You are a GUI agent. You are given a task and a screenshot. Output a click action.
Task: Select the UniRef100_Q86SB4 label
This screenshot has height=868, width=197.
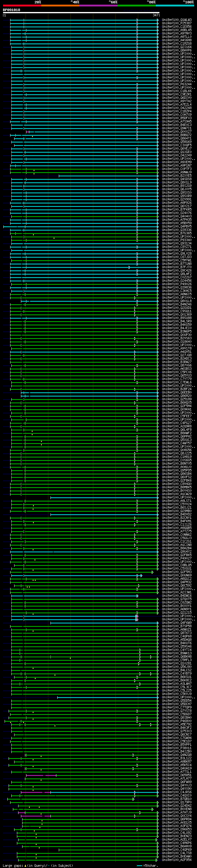177,474
